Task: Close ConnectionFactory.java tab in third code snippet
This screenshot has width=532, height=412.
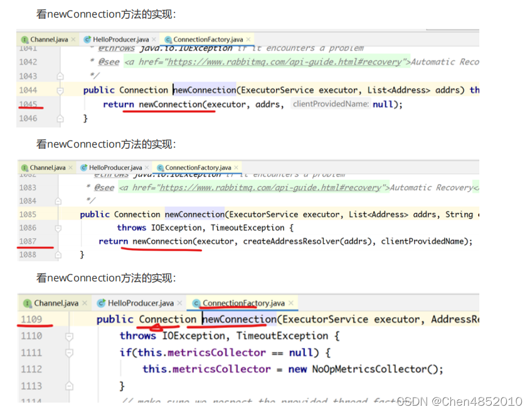Action: (290, 303)
